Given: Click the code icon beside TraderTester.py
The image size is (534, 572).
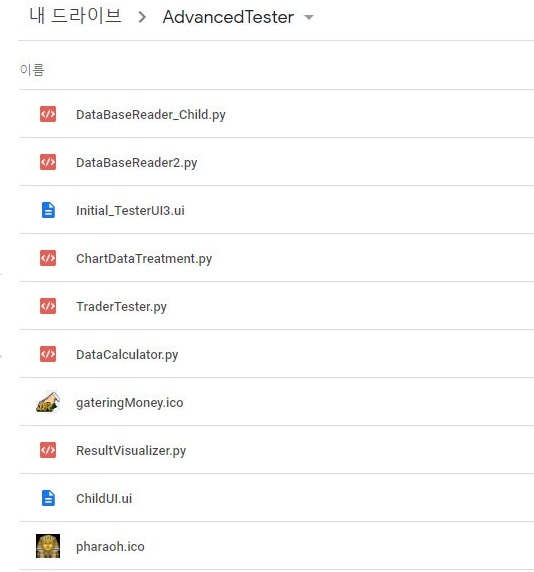Looking at the screenshot, I should click(x=48, y=306).
